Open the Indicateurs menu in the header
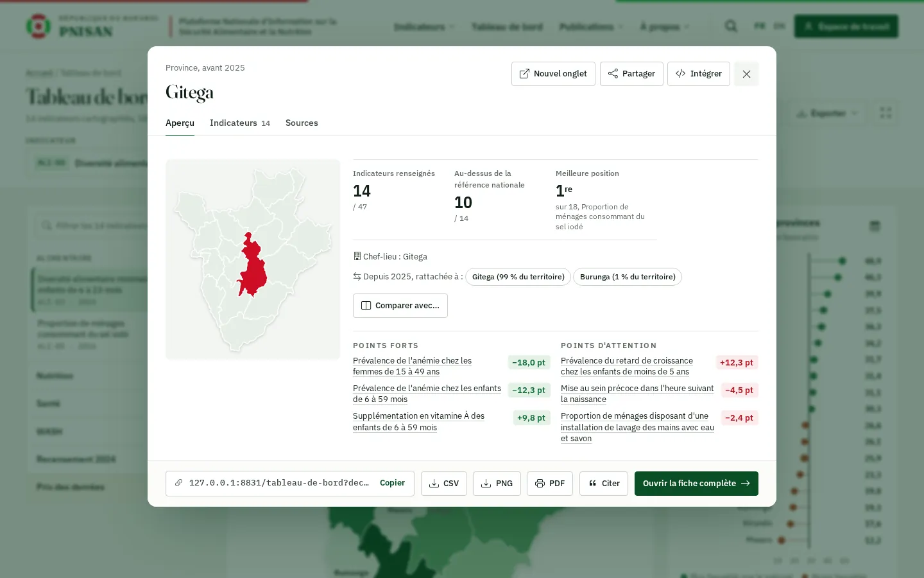The width and height of the screenshot is (924, 578). [x=424, y=27]
